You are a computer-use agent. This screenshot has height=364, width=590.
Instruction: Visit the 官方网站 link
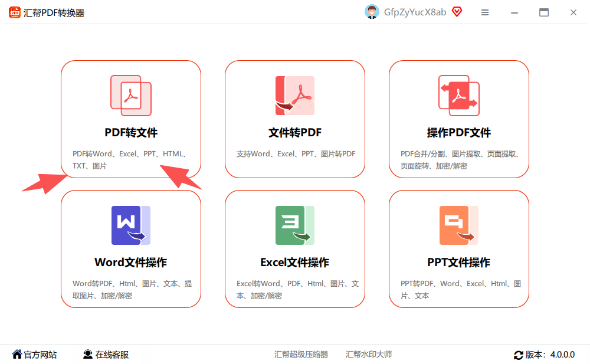coord(40,355)
